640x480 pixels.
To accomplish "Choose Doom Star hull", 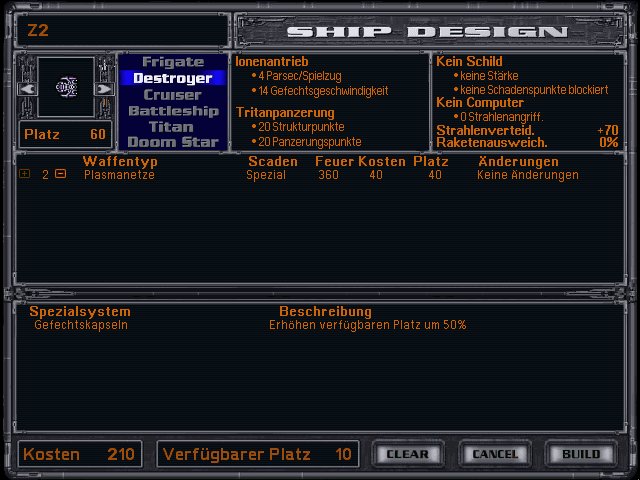I will 173,142.
